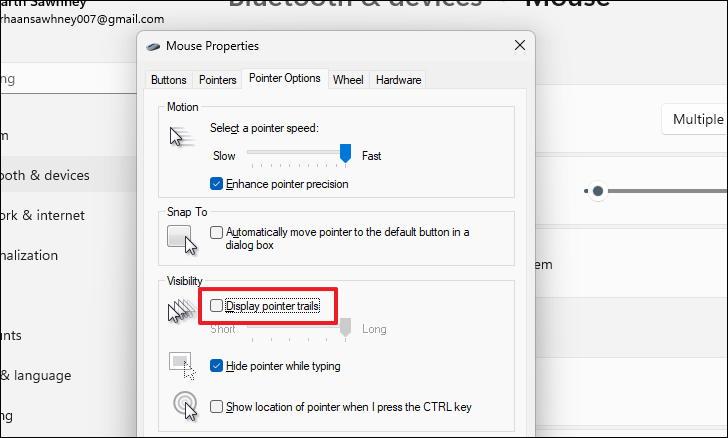The image size is (728, 438).
Task: Click the hide pointer while typing icon
Action: pyautogui.click(x=182, y=366)
